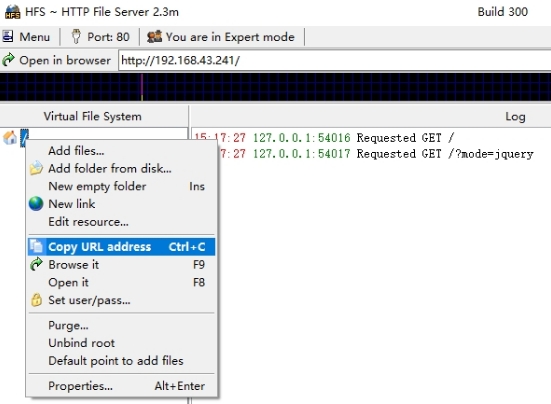551x404 pixels.
Task: Click the Port: 80 plug icon
Action: (x=76, y=37)
